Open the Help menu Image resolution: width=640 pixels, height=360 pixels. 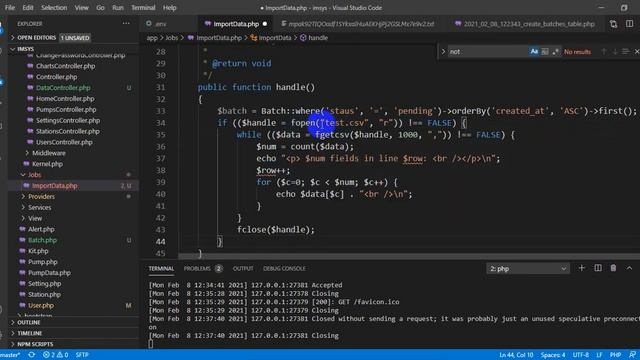click(169, 8)
